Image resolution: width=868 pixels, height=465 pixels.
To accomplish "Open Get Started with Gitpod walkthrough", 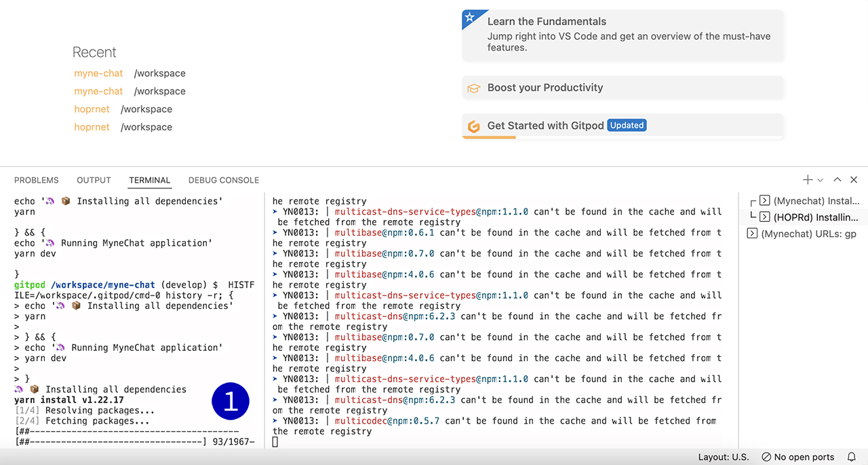I will point(623,126).
